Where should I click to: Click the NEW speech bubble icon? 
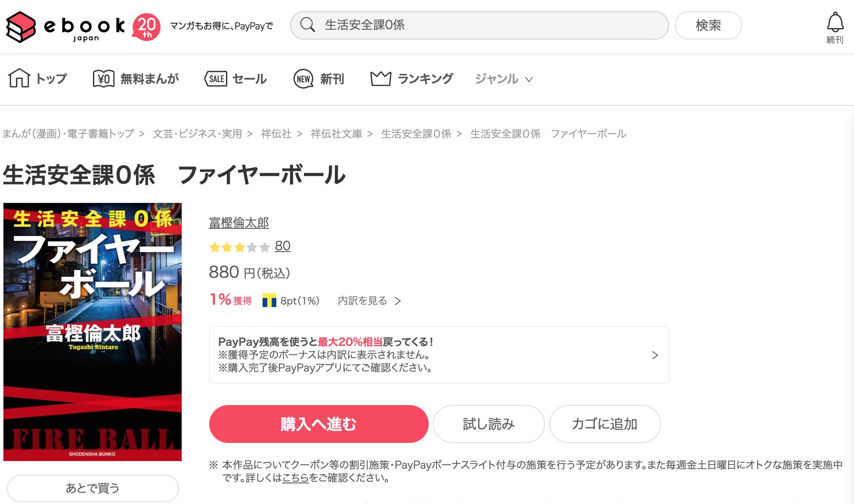click(x=303, y=79)
